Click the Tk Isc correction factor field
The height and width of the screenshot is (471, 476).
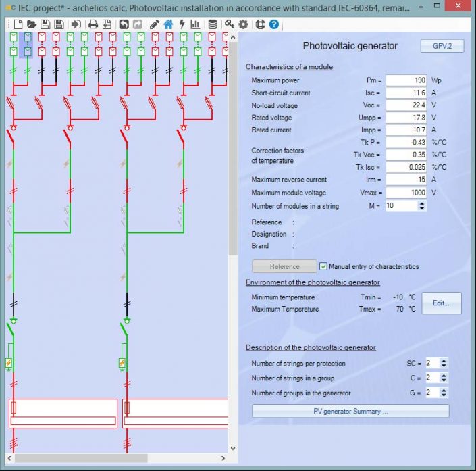click(406, 167)
